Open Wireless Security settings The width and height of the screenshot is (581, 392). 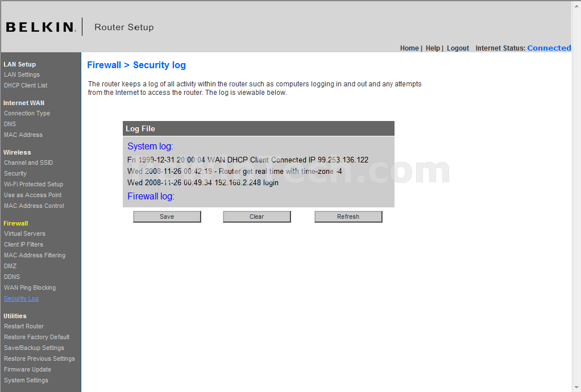(x=15, y=173)
